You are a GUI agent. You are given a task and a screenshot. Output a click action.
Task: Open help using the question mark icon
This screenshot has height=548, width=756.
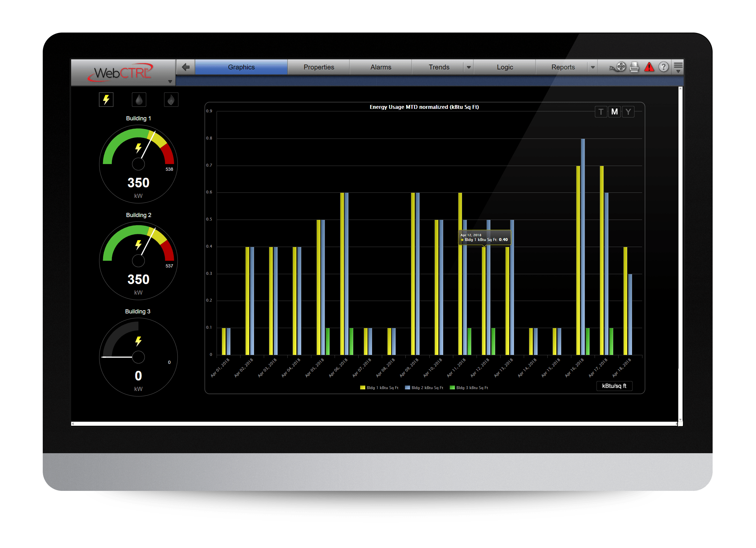[x=664, y=67]
